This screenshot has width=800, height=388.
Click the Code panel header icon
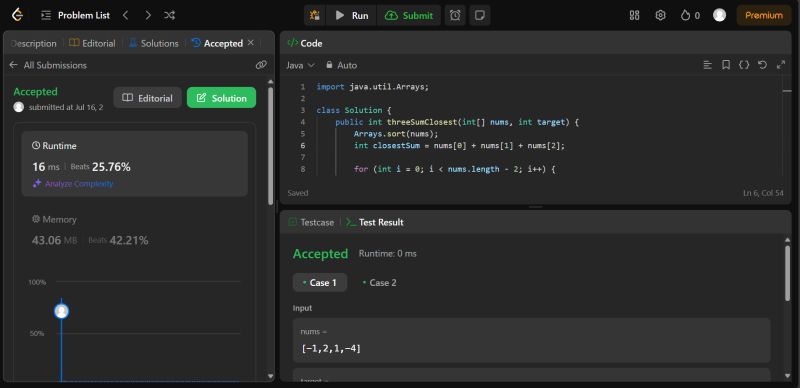click(x=292, y=43)
